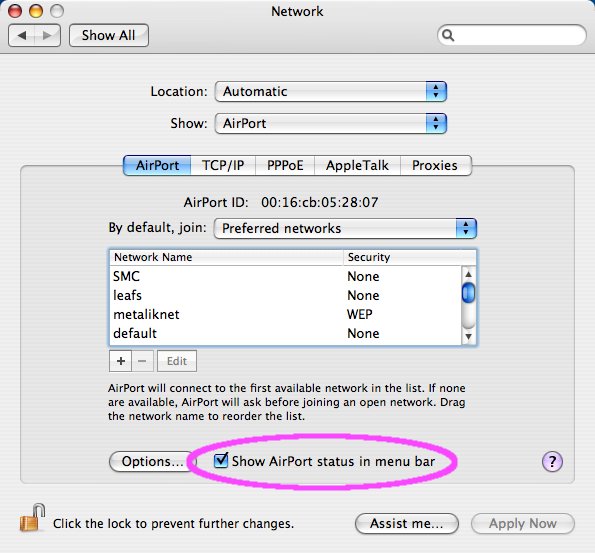Click the None security value for leafs

pyautogui.click(x=363, y=295)
